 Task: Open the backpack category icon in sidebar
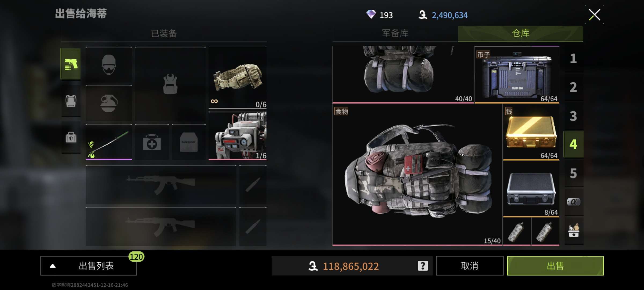pos(71,101)
